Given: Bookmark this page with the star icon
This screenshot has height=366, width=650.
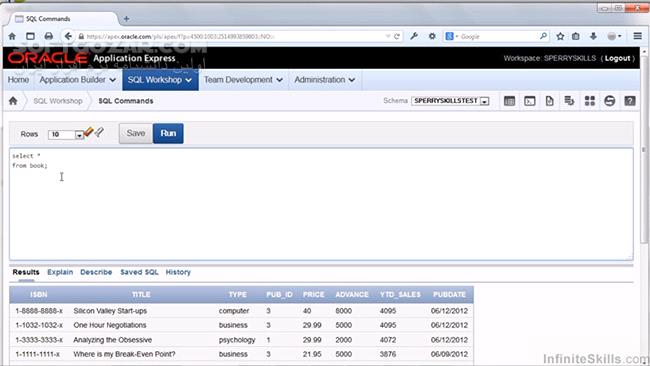Looking at the screenshot, I should tap(560, 36).
